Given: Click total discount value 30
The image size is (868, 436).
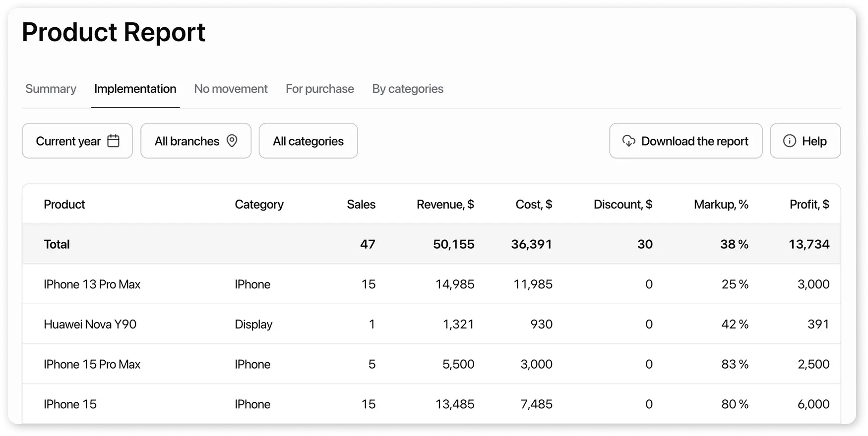Looking at the screenshot, I should (x=645, y=244).
